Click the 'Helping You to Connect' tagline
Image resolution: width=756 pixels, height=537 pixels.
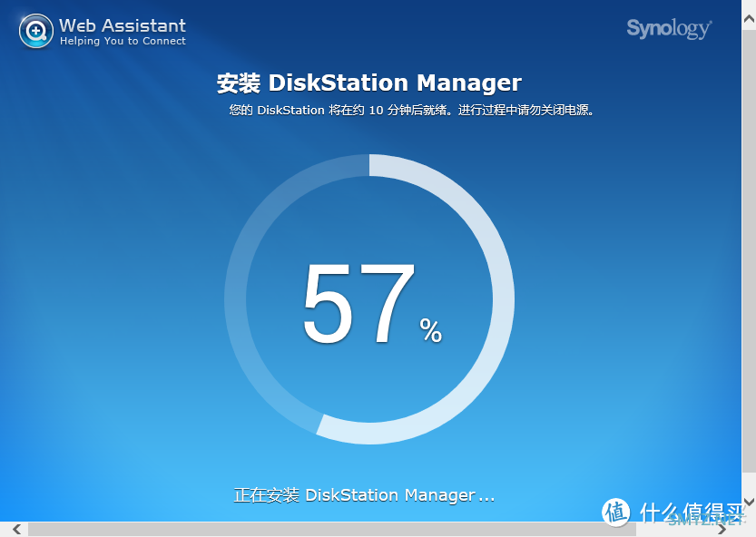(x=123, y=41)
